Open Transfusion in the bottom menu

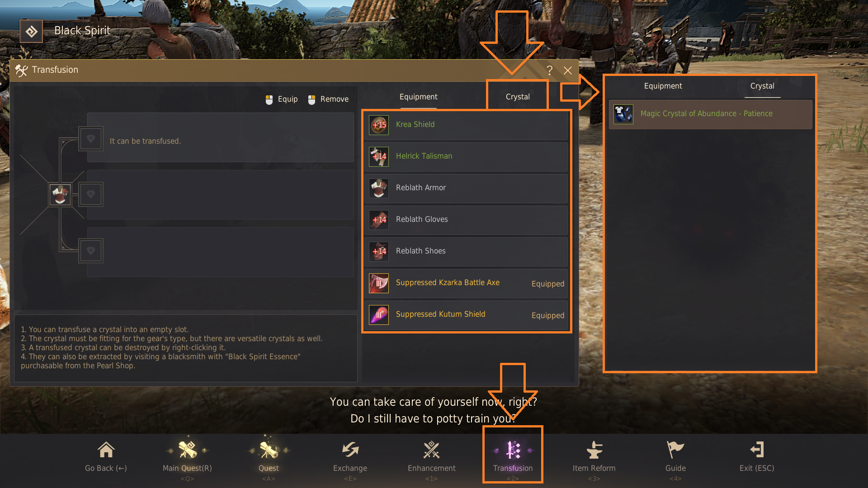pyautogui.click(x=513, y=455)
